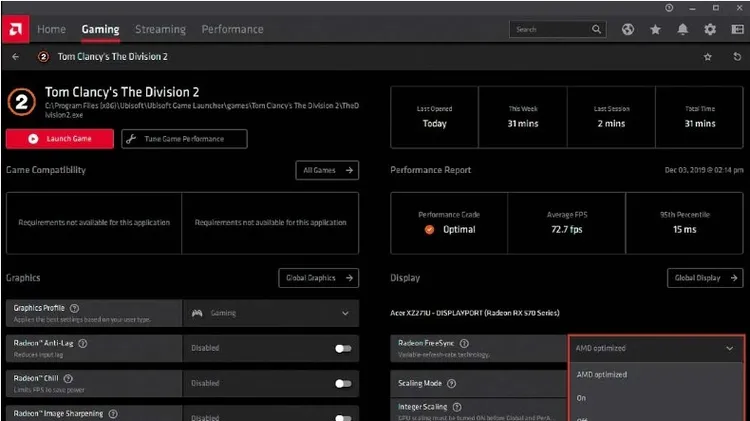Open Radeon Anti-Lag help icon
Screen dimensions: 750x421
coord(83,343)
